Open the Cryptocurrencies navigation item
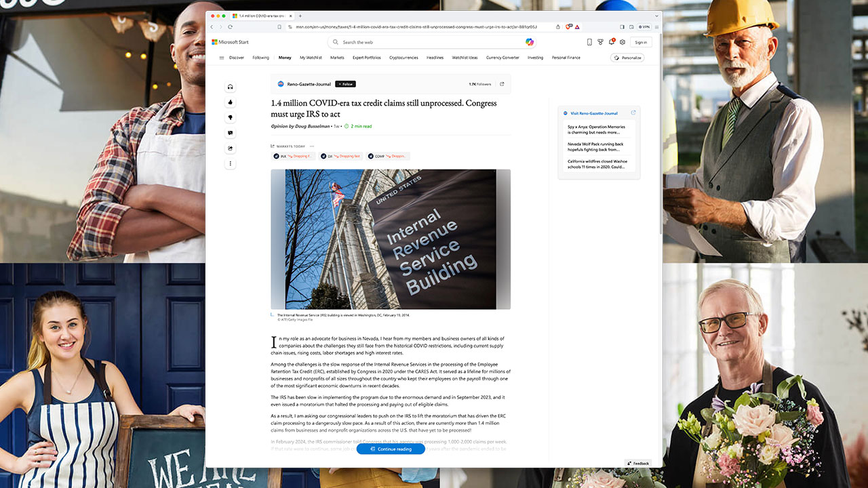This screenshot has width=868, height=488. tap(403, 58)
